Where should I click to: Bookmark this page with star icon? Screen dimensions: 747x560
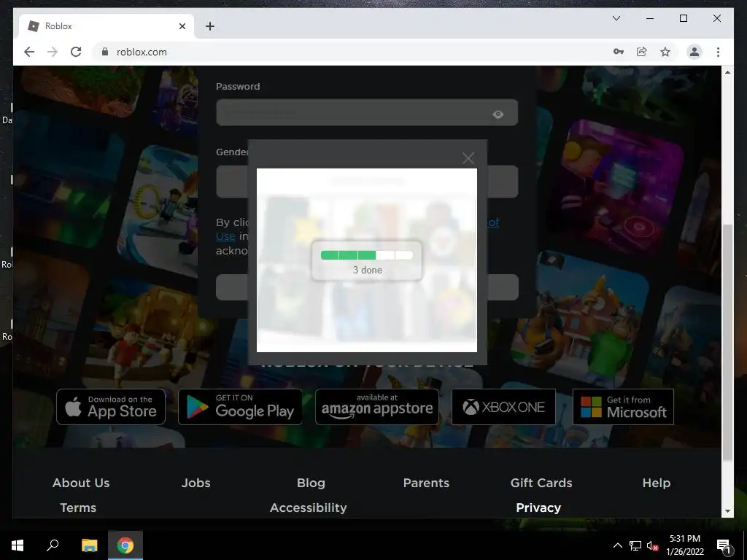(665, 52)
